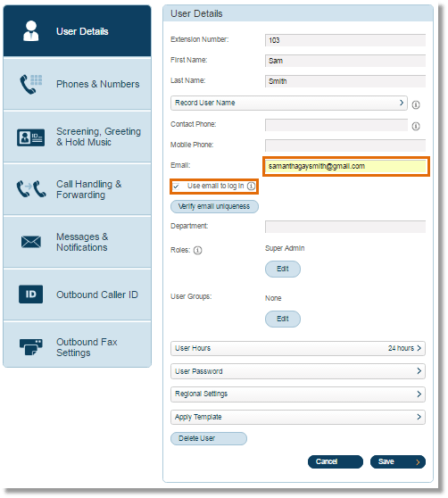Click info icon beside Contact Phone field
Screen dimensions: 448x498
pyautogui.click(x=416, y=127)
